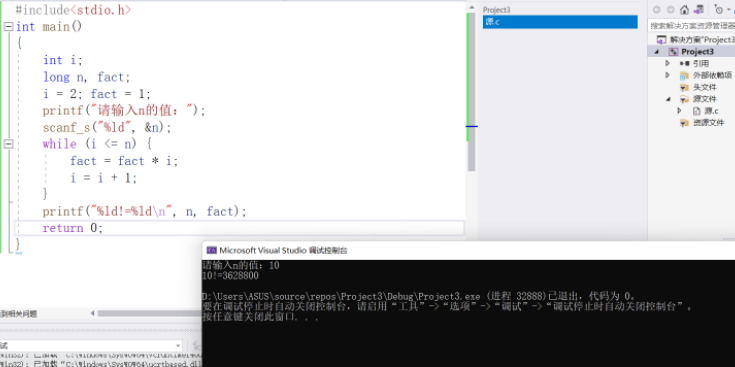Place cursor on the return 0; line
The height and width of the screenshot is (367, 735).
point(72,228)
